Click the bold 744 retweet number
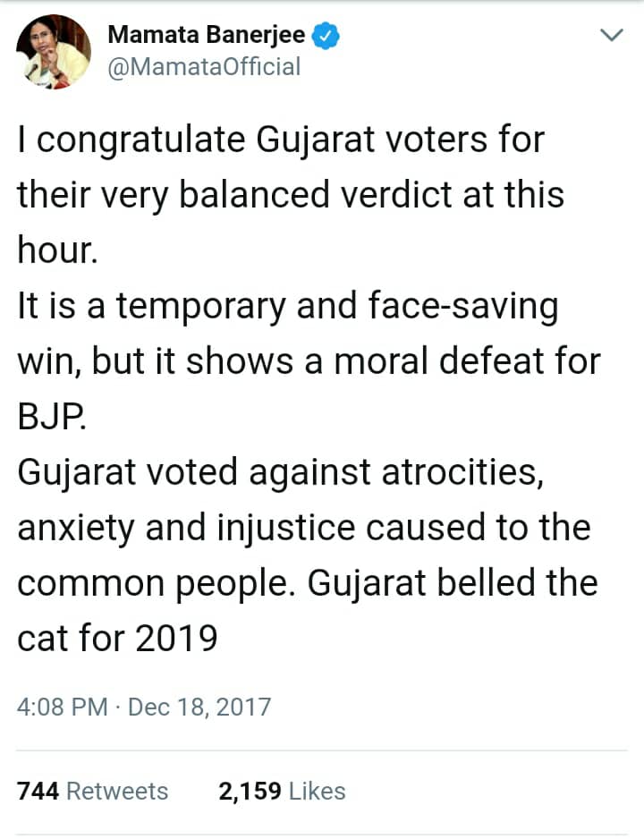Screen dimensions: 644x839 click(x=38, y=791)
